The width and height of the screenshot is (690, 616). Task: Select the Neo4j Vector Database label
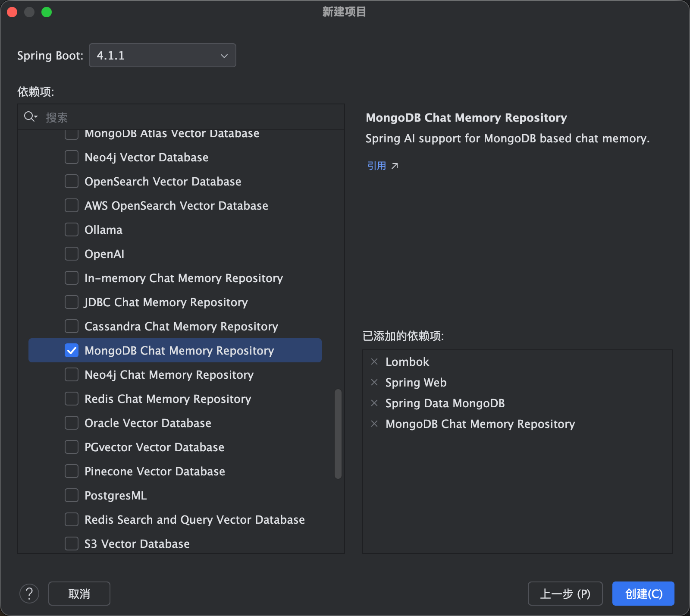click(x=147, y=157)
